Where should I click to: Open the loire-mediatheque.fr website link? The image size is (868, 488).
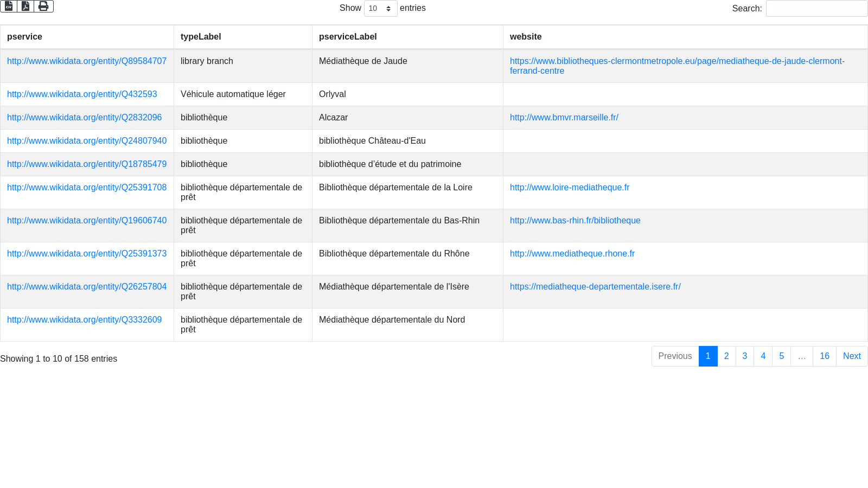coord(569,188)
